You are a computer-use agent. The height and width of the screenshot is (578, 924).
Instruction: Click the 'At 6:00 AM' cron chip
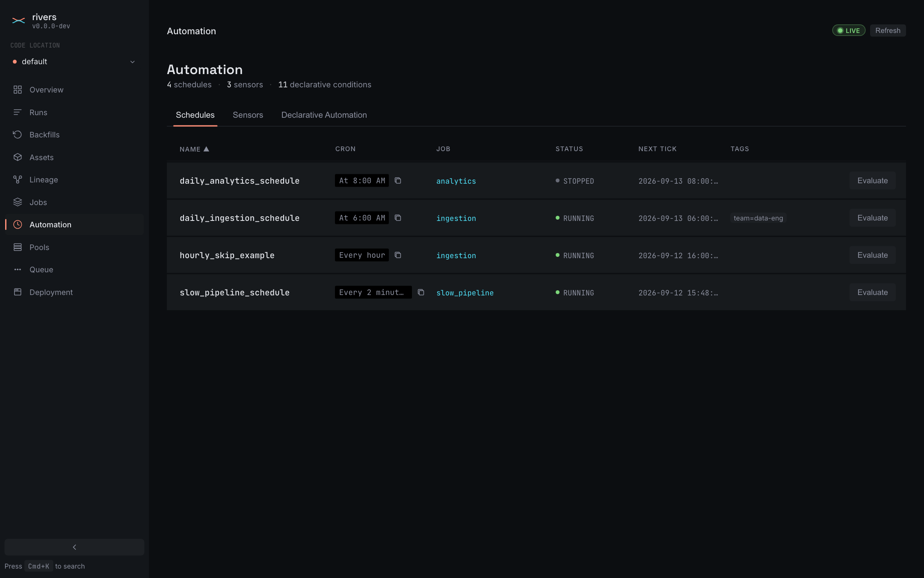[x=362, y=218]
